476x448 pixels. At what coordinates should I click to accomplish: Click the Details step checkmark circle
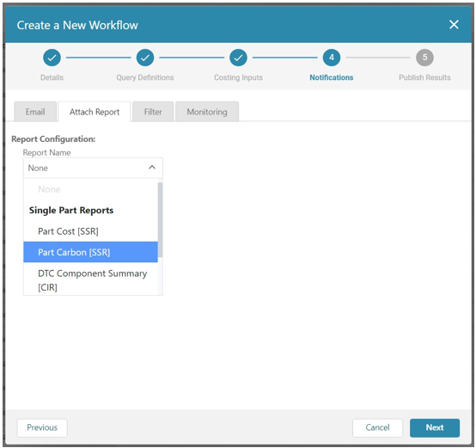point(52,58)
